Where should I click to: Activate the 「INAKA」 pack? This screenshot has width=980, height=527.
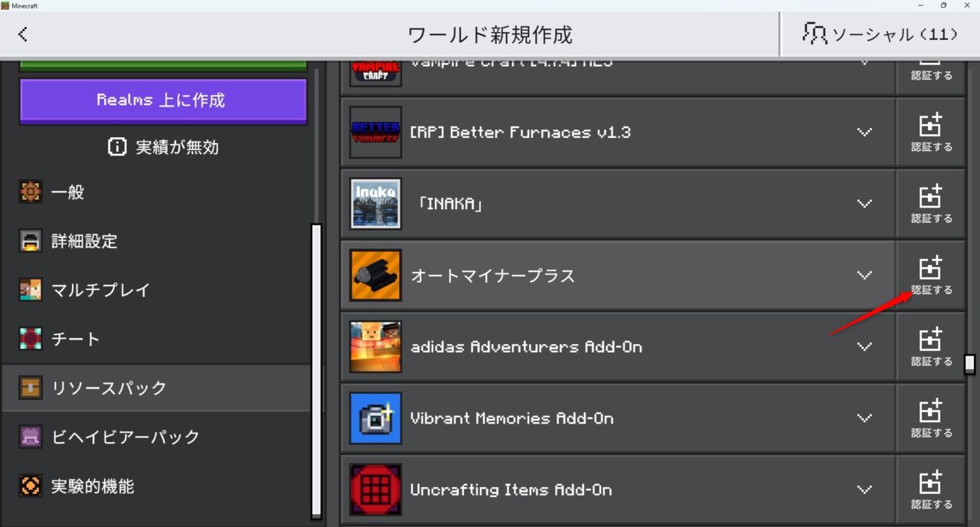point(931,204)
